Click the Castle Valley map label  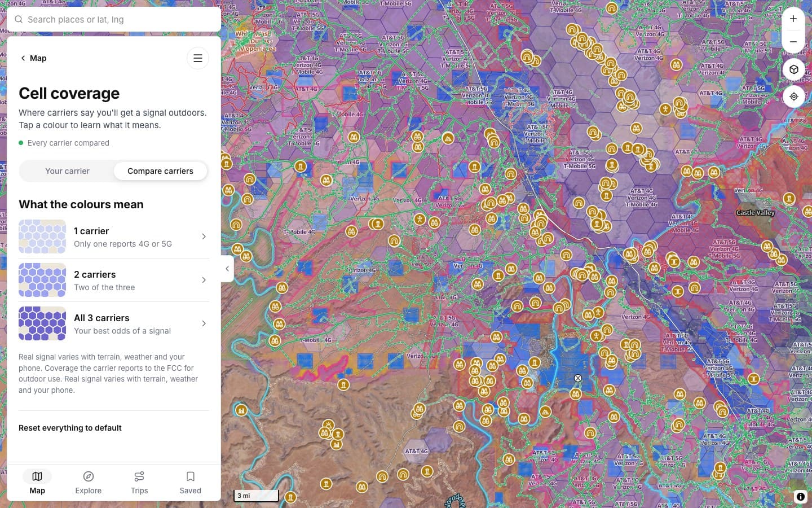[x=756, y=213]
